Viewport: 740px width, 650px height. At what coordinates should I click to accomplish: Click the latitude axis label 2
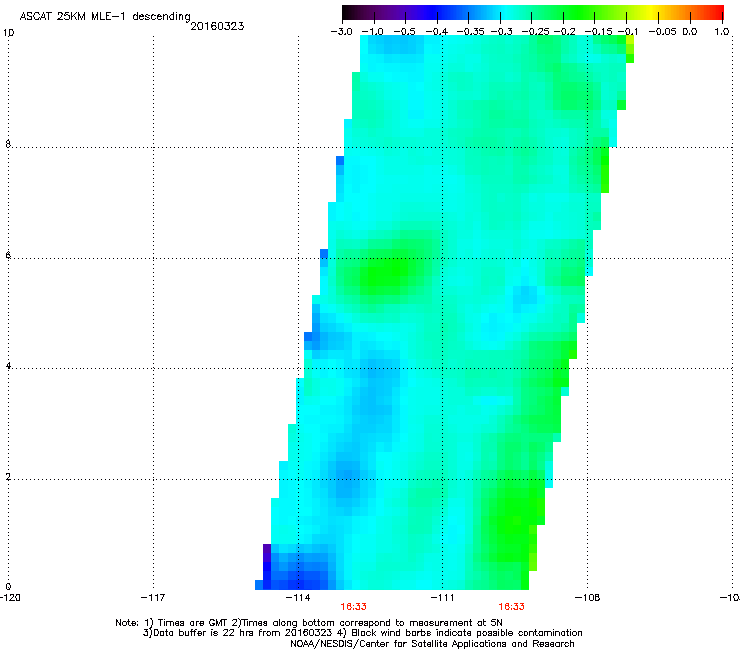pos(8,477)
